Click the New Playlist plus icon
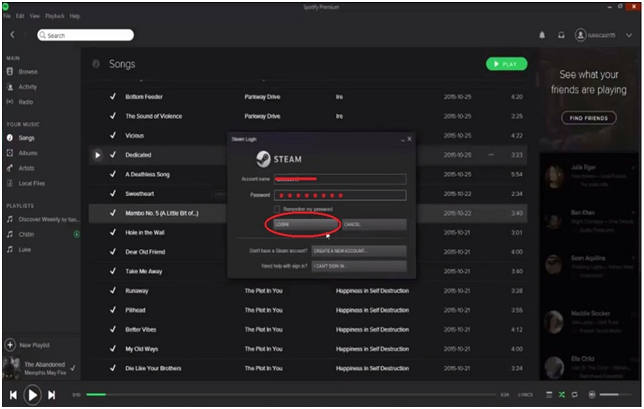This screenshot has width=644, height=409. 11,344
